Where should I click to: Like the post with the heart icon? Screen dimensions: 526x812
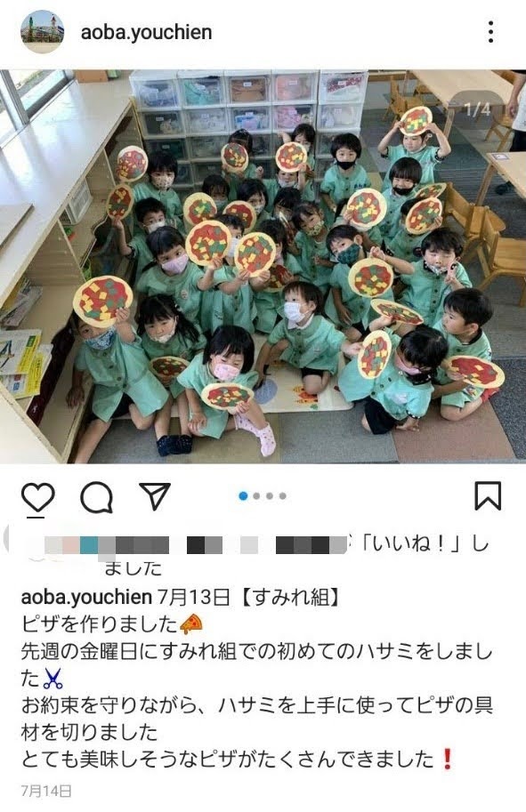tap(38, 496)
